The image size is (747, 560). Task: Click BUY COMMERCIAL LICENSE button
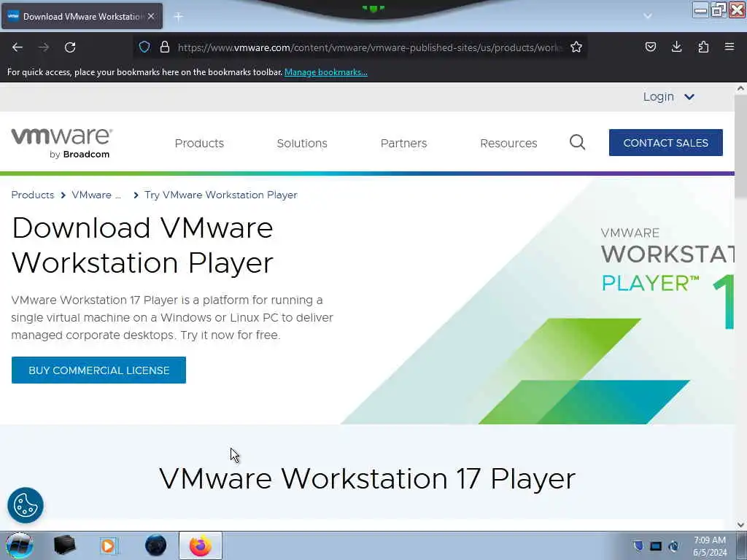(x=98, y=370)
